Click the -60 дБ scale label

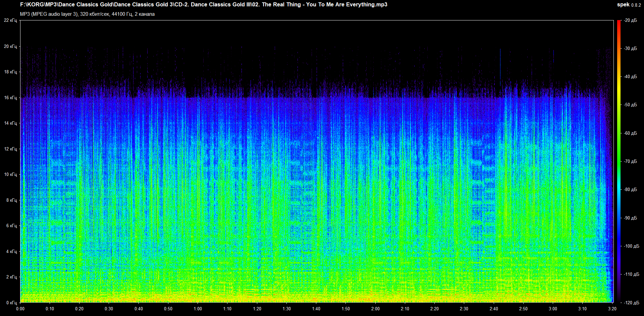(x=631, y=133)
